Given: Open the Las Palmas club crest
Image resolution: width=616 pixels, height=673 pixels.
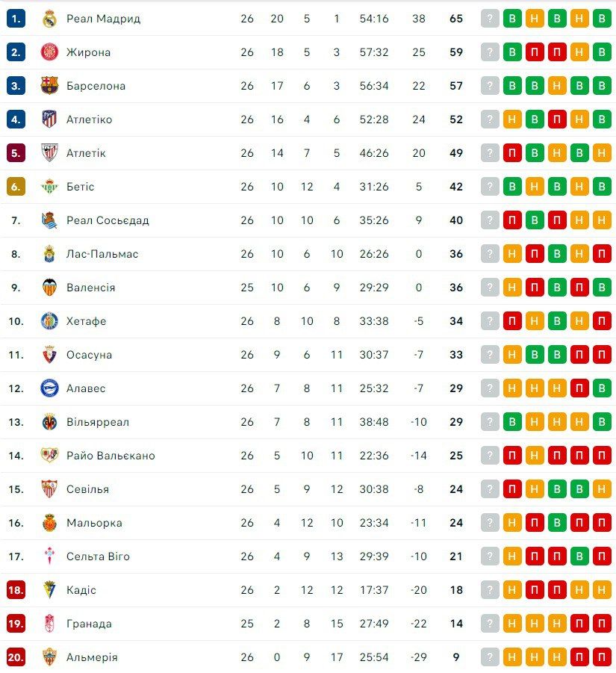Looking at the screenshot, I should tap(49, 254).
